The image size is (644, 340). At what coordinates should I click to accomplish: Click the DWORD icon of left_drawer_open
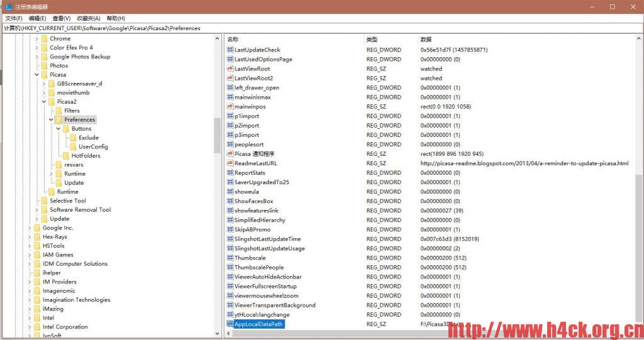(230, 87)
